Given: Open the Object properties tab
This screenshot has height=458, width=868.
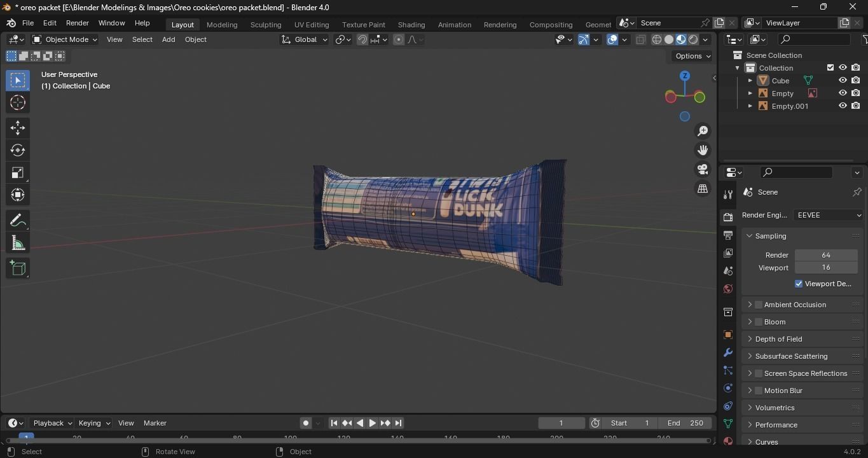Looking at the screenshot, I should (x=728, y=335).
